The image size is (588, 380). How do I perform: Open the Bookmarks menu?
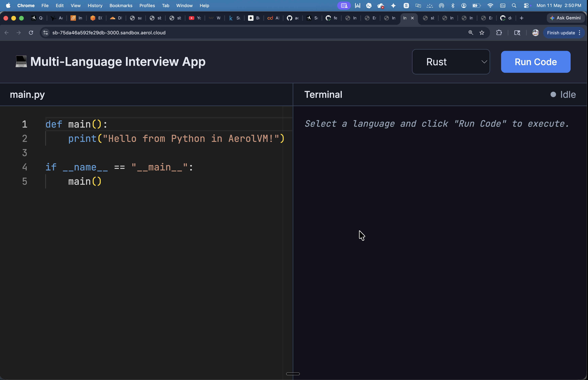click(x=121, y=5)
